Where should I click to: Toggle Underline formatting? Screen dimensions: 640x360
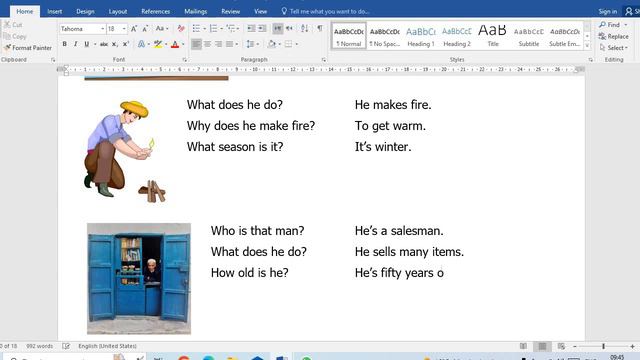coord(87,44)
